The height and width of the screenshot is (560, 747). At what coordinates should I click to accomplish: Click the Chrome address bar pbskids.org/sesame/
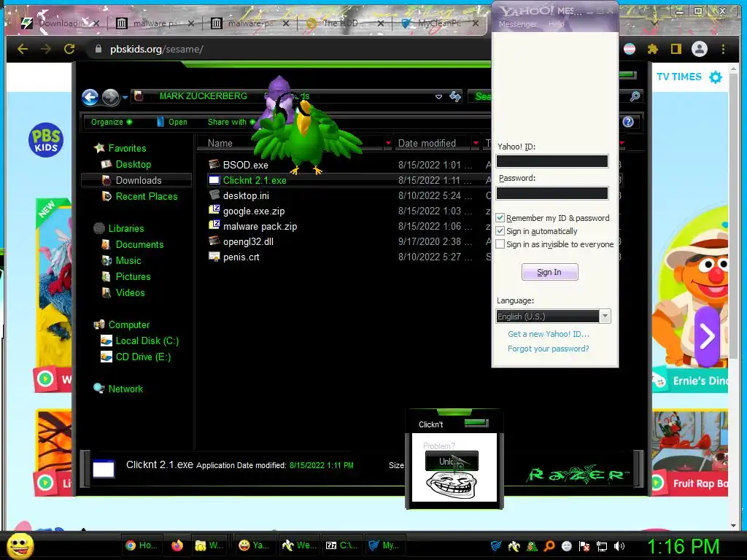pos(157,49)
